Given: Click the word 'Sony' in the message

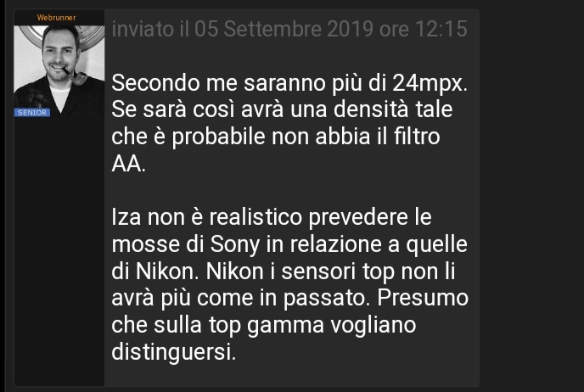Looking at the screenshot, I should tap(235, 245).
